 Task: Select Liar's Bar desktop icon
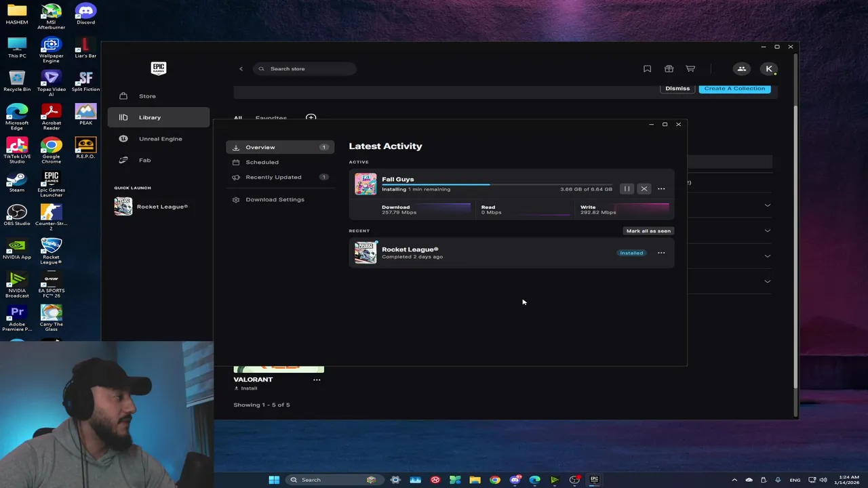point(85,48)
